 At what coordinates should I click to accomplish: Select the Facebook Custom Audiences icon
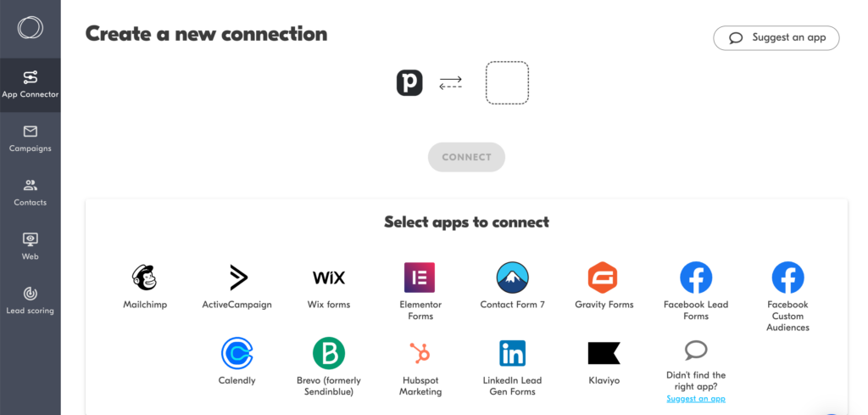pos(787,278)
